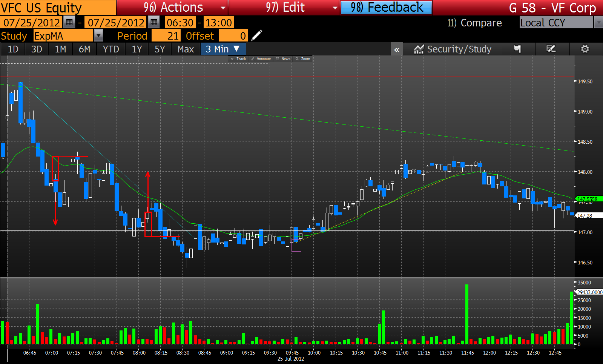
Task: Click the VFC US Equity security field
Action: (x=58, y=8)
